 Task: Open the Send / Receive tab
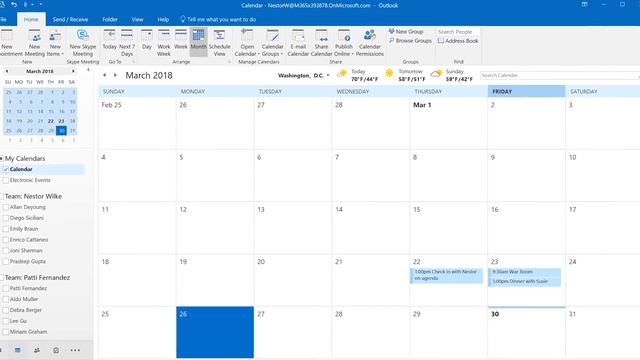click(70, 19)
